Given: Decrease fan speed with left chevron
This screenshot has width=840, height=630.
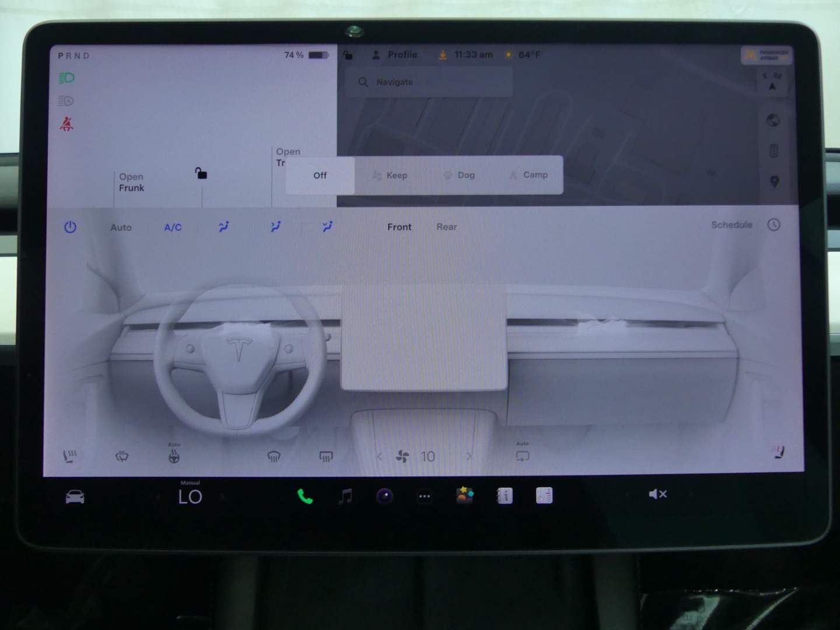Looking at the screenshot, I should pyautogui.click(x=380, y=456).
